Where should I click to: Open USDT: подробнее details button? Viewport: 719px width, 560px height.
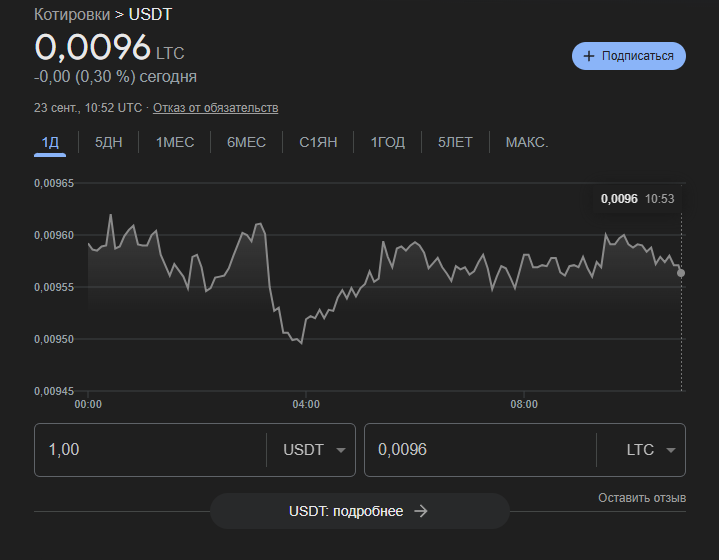(x=359, y=511)
